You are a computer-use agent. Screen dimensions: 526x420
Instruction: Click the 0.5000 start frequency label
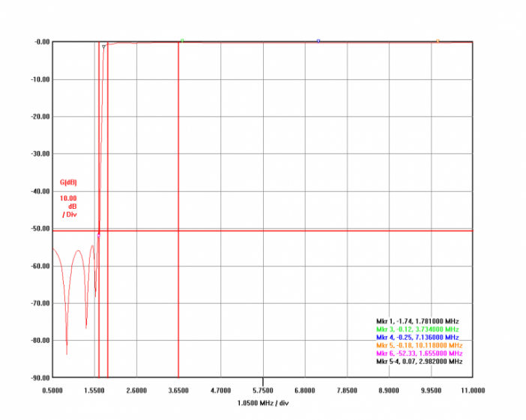[x=52, y=390]
